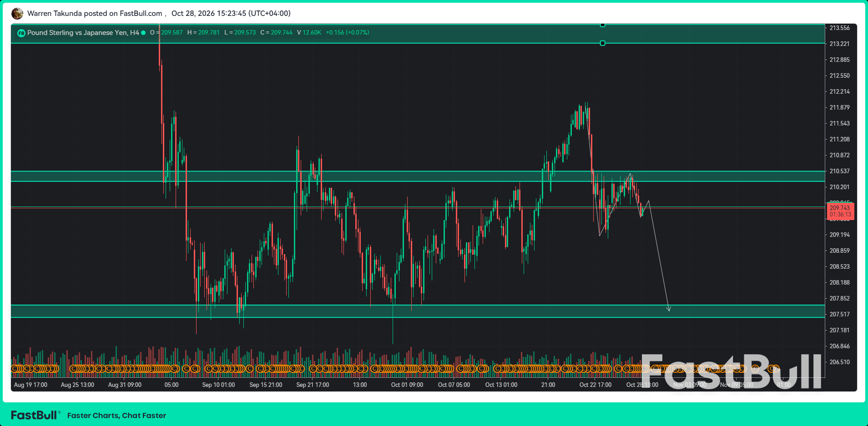
Task: Click the 206.510 price axis label
Action: point(840,362)
